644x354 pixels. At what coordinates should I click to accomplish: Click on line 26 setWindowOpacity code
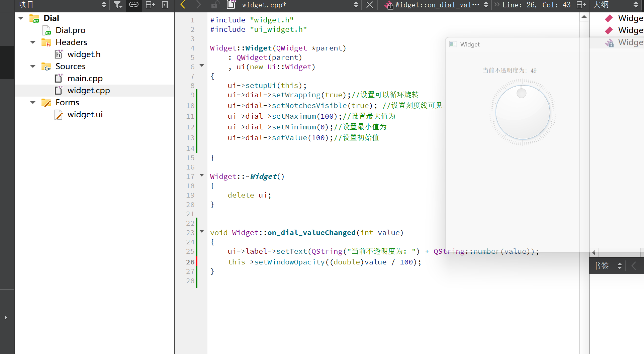point(325,262)
